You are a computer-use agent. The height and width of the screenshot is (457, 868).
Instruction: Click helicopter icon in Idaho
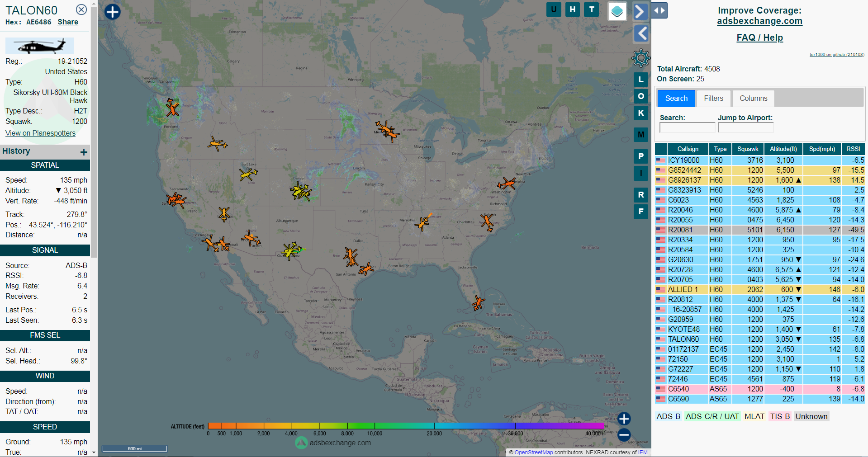[218, 144]
